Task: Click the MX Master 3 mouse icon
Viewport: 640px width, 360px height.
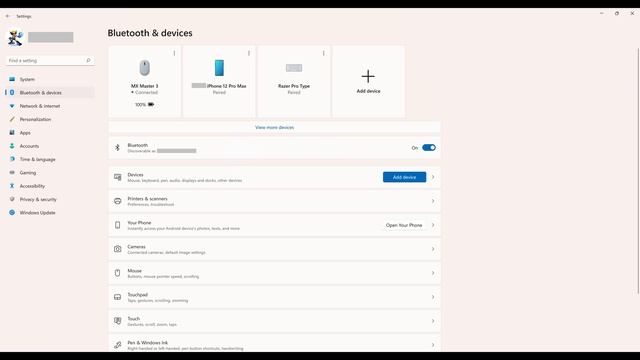Action: [144, 68]
